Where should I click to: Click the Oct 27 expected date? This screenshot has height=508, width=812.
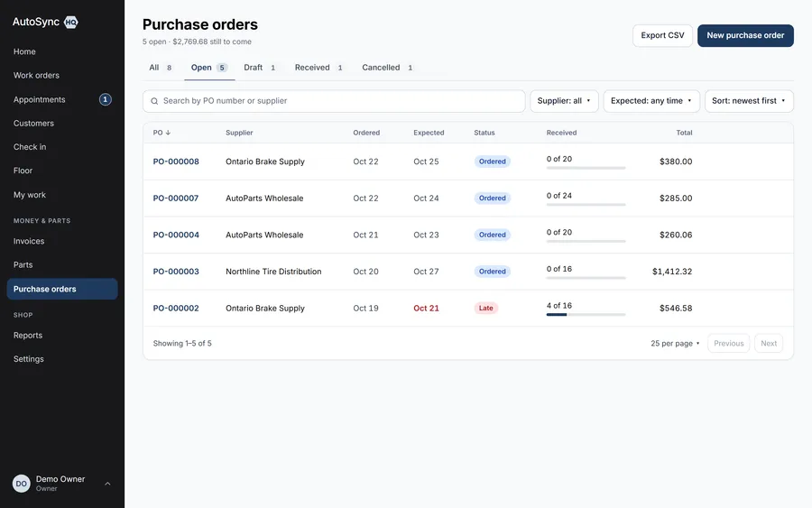[426, 272]
